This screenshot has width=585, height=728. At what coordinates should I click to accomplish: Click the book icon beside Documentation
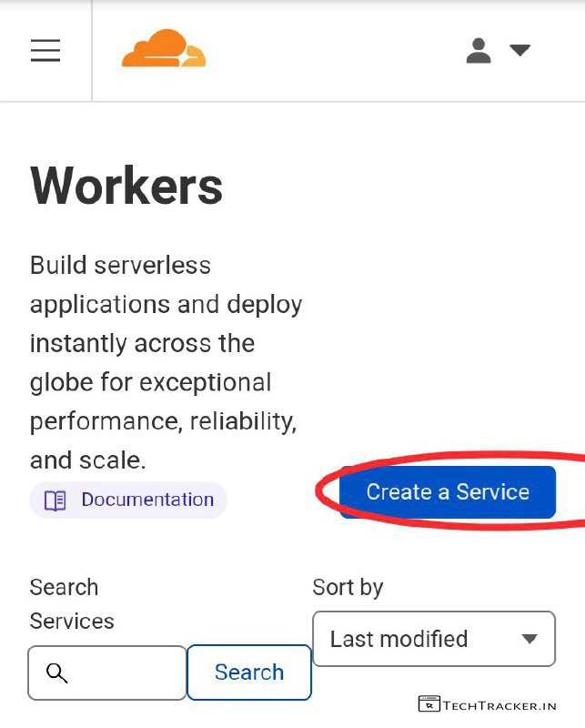click(x=55, y=500)
